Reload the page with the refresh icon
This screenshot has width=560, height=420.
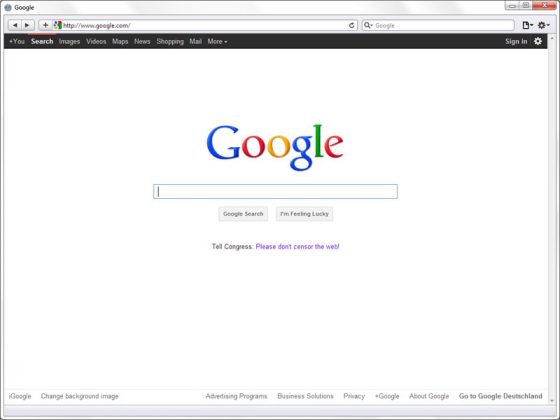click(x=351, y=25)
